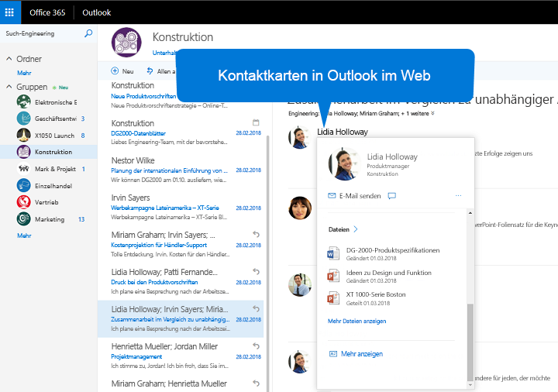Open PowerPoint icon for XT 1000-Serie Boston

(333, 298)
